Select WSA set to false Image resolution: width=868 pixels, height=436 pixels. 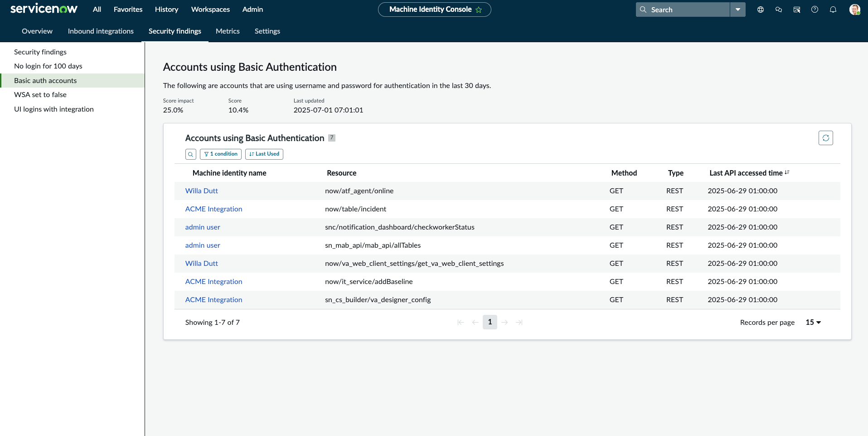[73, 95]
